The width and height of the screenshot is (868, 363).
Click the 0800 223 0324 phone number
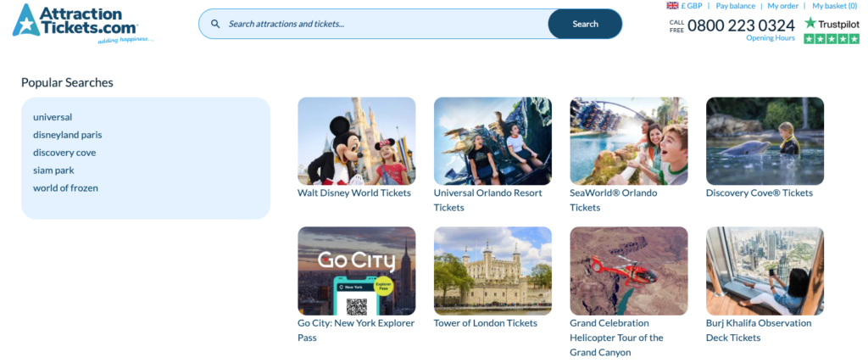point(740,25)
